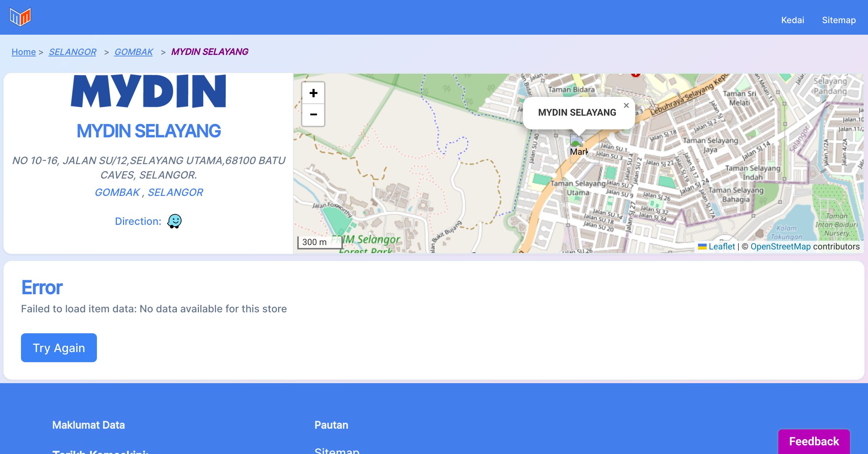868x454 pixels.
Task: Click the Leaflet attribution link
Action: [722, 247]
